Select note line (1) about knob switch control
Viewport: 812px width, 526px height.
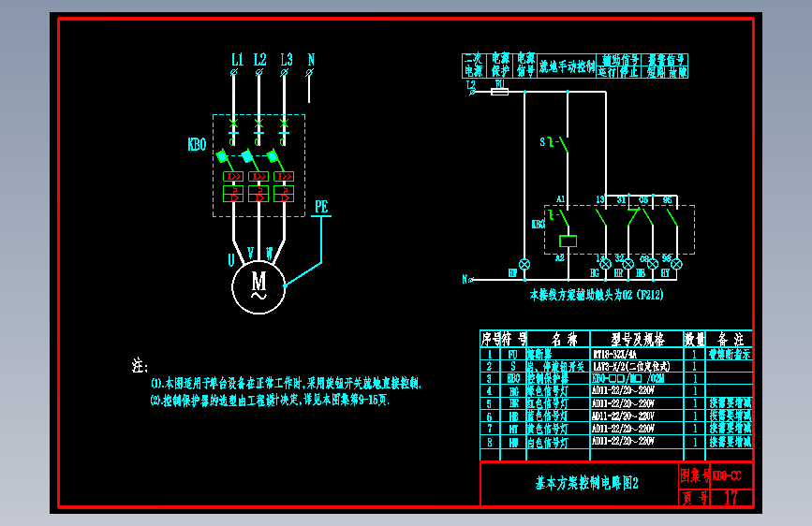point(287,384)
